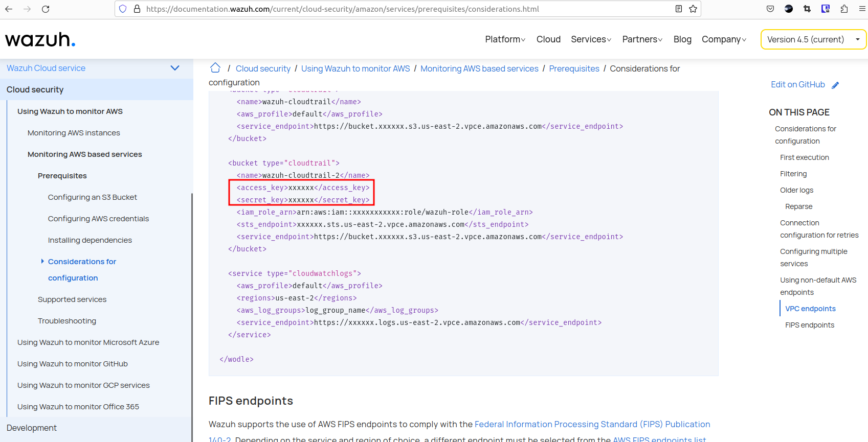Open the Cloud menu item
The width and height of the screenshot is (868, 442).
click(548, 39)
